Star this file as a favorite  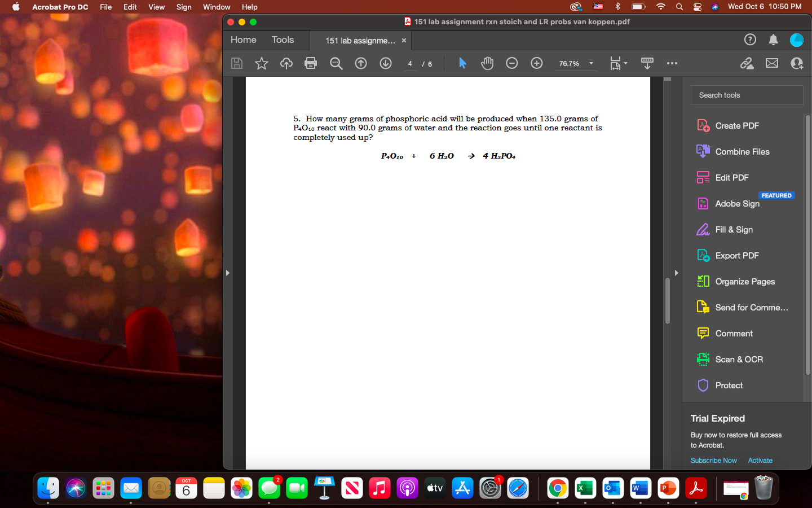(262, 63)
